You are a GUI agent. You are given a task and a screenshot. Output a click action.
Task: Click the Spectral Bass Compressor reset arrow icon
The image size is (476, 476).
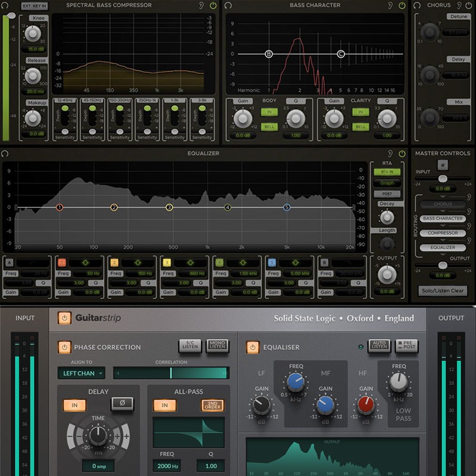point(5,5)
